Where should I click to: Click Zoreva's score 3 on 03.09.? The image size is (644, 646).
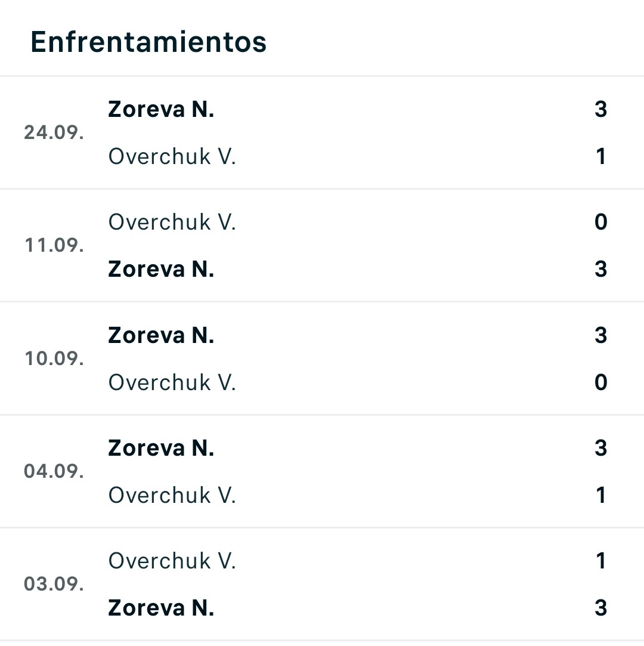[x=600, y=608]
